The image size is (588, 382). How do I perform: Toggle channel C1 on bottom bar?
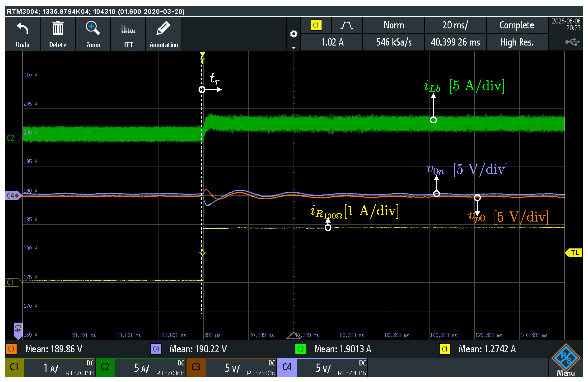14,367
